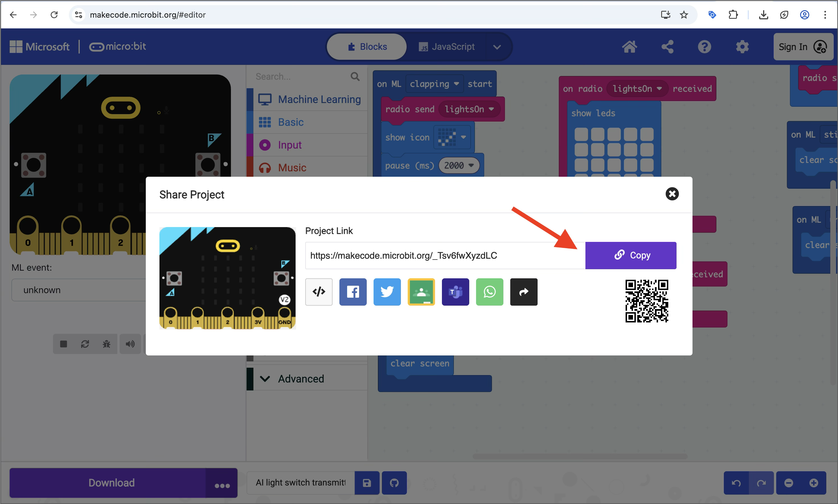Open the clapping ML event dropdown

(x=456, y=84)
